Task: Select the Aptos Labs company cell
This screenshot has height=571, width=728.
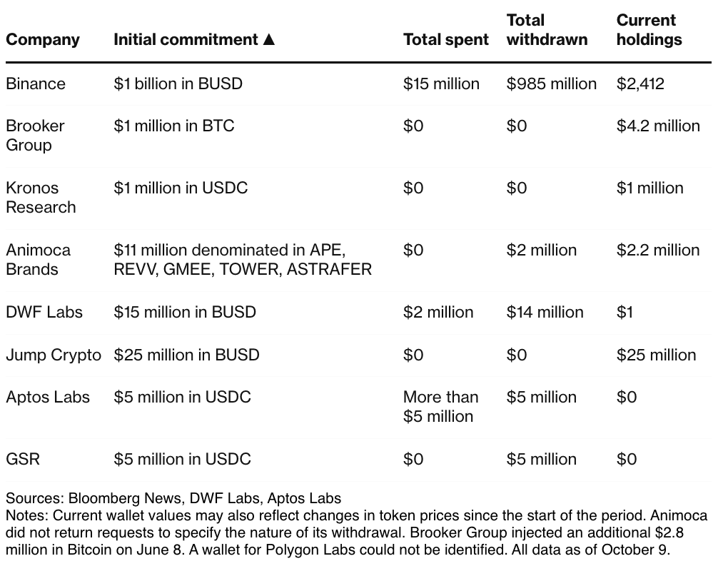Action: 48,397
